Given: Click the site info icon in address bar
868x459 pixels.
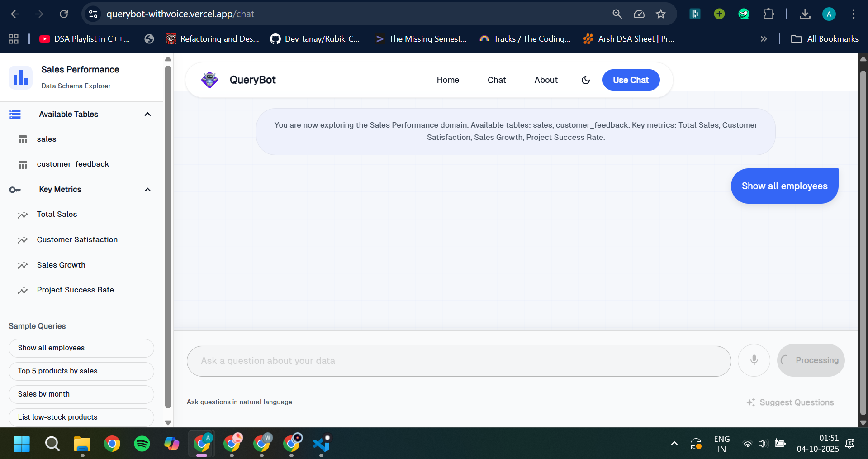Looking at the screenshot, I should pyautogui.click(x=93, y=14).
